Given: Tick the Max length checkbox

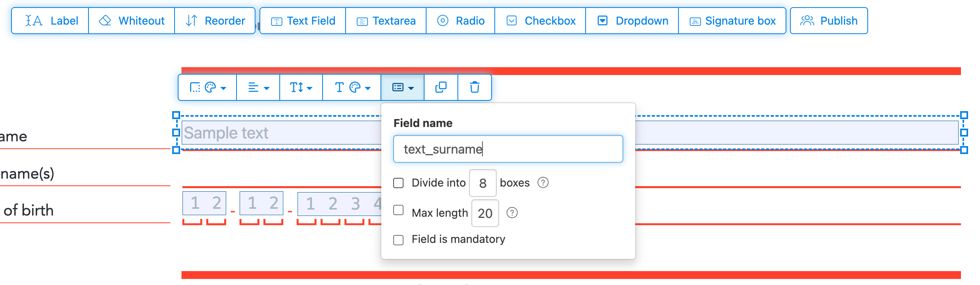Looking at the screenshot, I should pos(398,210).
